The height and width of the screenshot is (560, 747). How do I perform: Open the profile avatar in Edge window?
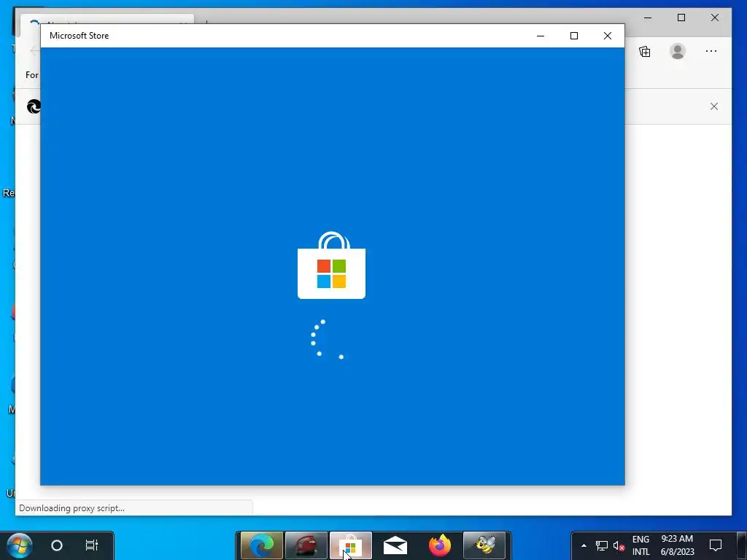pyautogui.click(x=678, y=51)
